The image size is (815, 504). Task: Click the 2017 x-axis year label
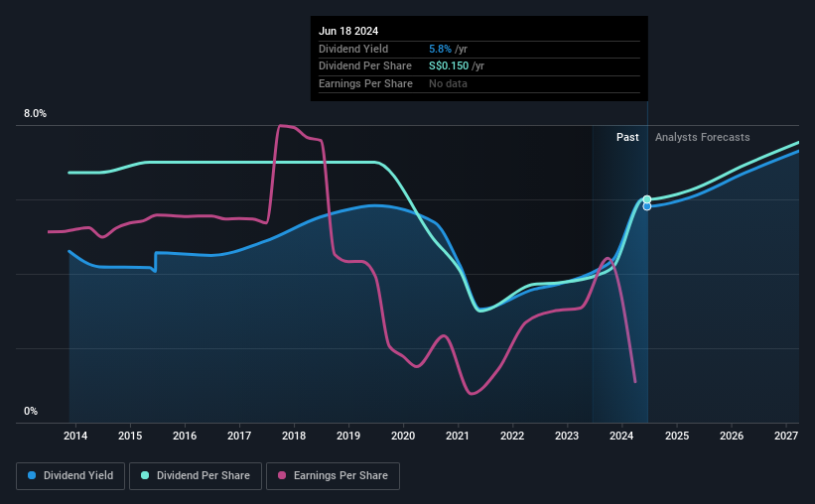(x=239, y=436)
